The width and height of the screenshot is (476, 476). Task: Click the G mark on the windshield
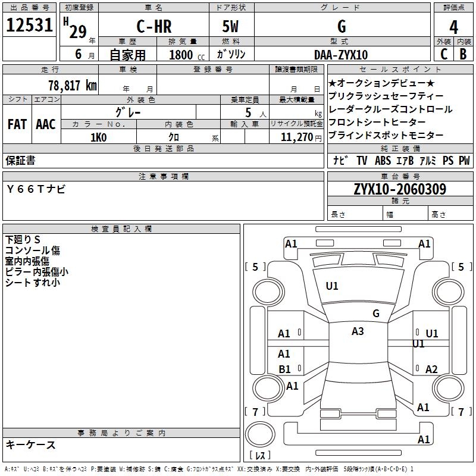click(x=375, y=313)
